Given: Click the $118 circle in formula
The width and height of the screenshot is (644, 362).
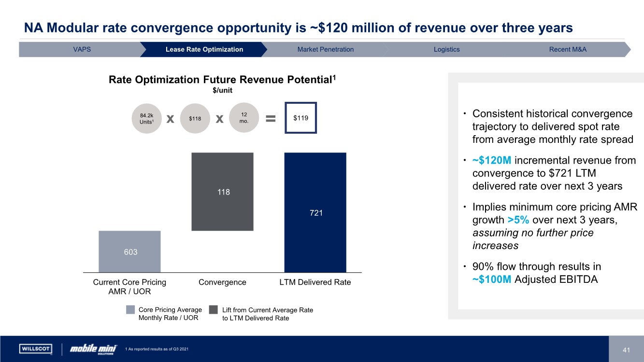Looking at the screenshot, I should tap(194, 118).
